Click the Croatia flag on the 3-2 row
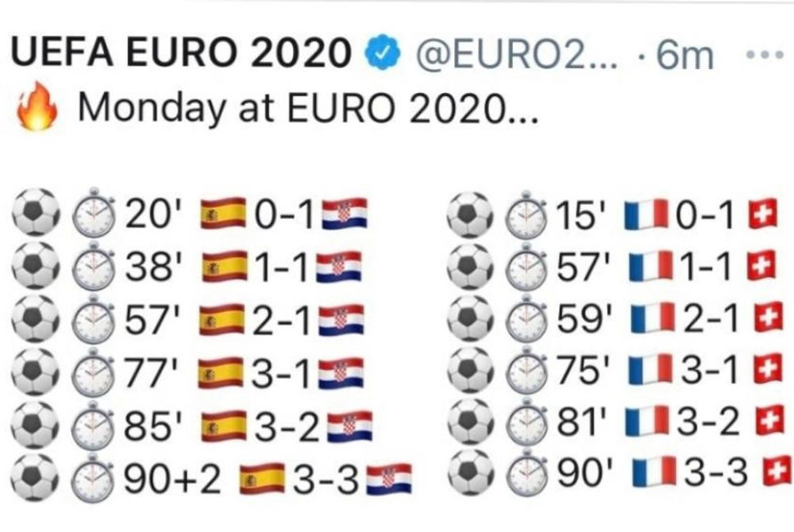 [x=346, y=426]
